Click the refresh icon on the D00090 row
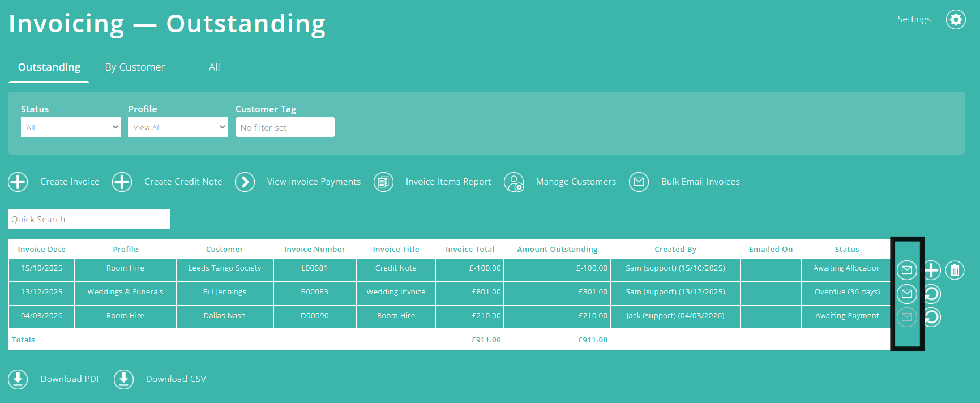This screenshot has width=980, height=403. click(x=931, y=317)
